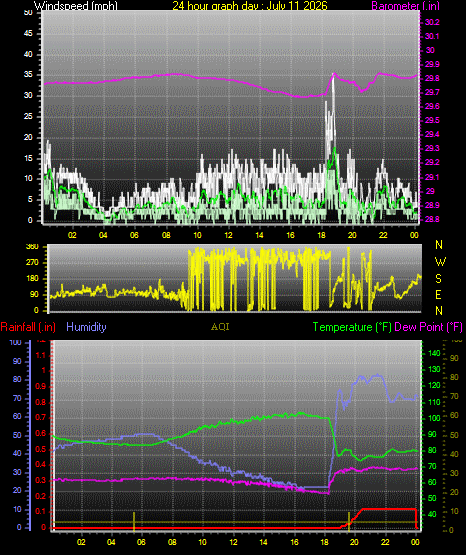
Task: Click the yellow AQI marker near 19:30
Action: tap(349, 521)
